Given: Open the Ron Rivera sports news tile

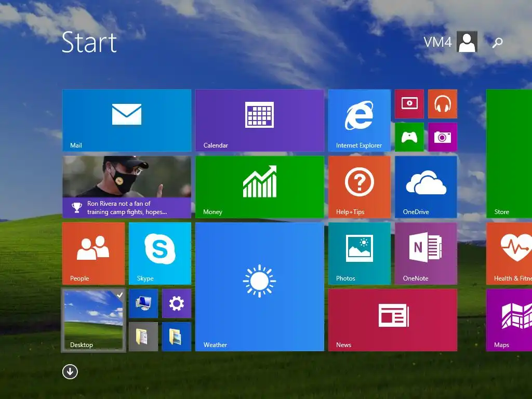Looking at the screenshot, I should click(127, 187).
